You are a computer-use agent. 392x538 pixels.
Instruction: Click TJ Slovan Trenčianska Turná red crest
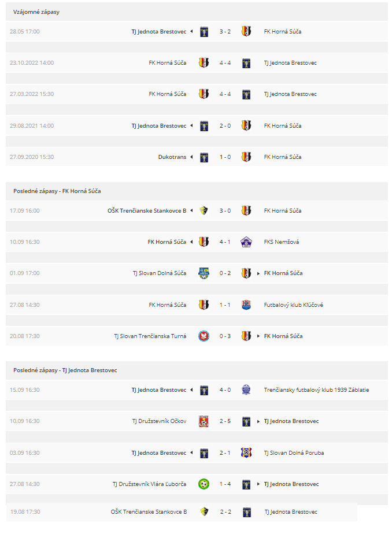pos(204,336)
